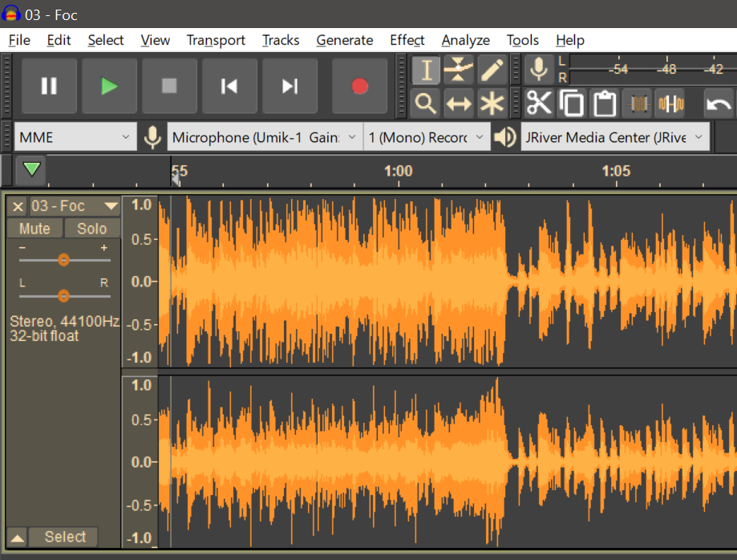
Task: Open the Transport menu
Action: (216, 40)
